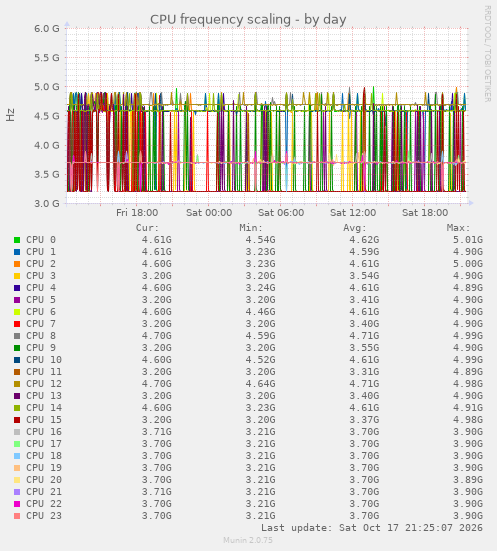Viewport: 497px width, 551px height.
Task: Click CPU 5 avg value 3.41G
Action: (364, 300)
